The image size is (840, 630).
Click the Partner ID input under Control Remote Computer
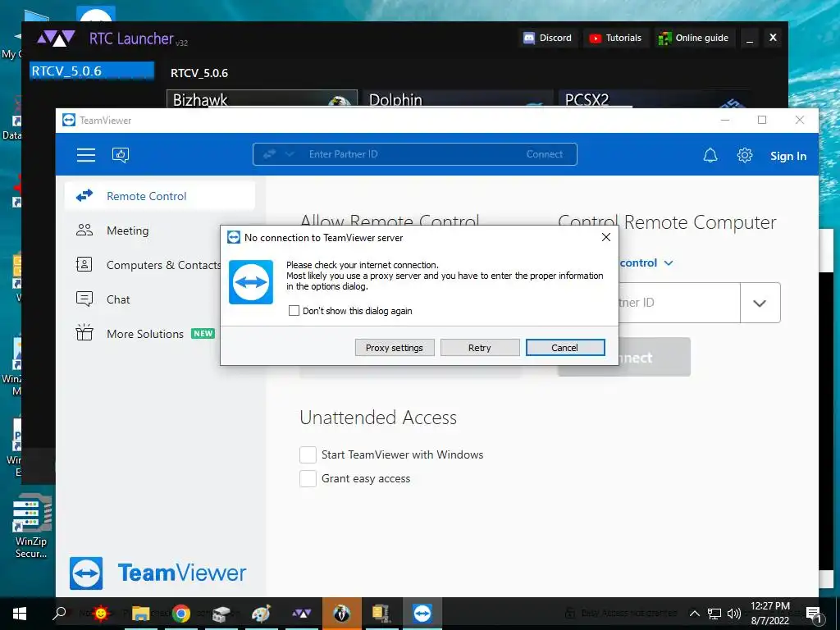point(678,303)
